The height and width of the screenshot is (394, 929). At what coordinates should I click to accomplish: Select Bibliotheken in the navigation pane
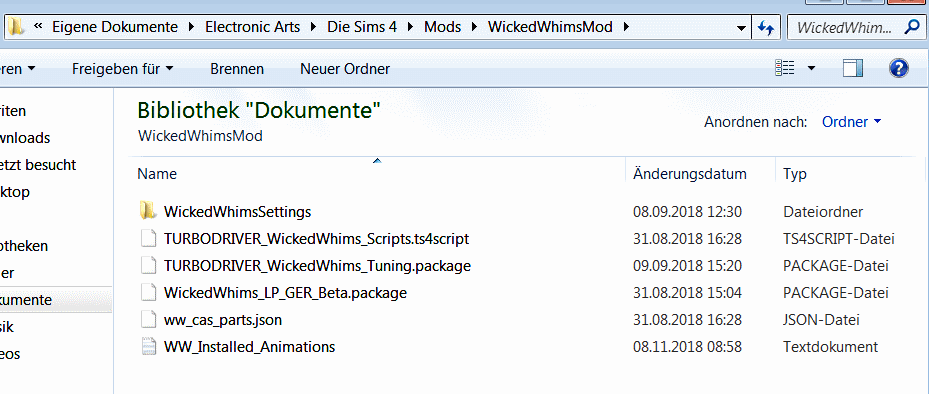(24, 246)
